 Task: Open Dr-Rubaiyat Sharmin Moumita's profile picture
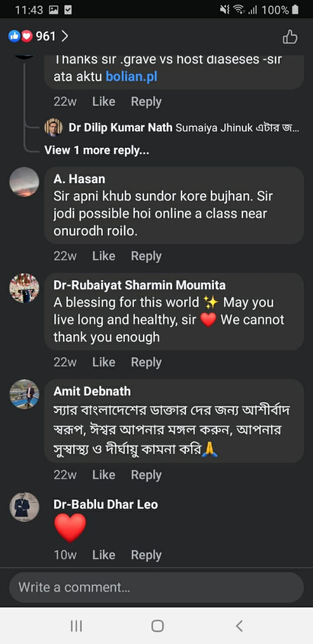pos(24,288)
